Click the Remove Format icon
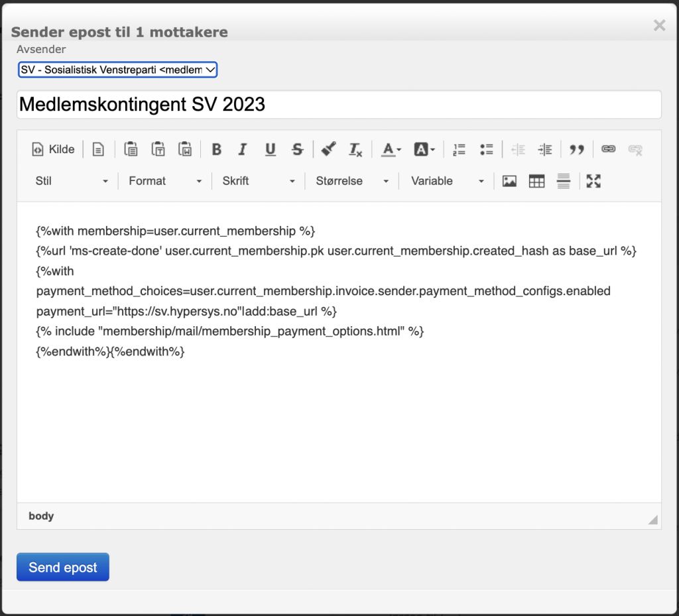The width and height of the screenshot is (679, 616). pyautogui.click(x=355, y=149)
